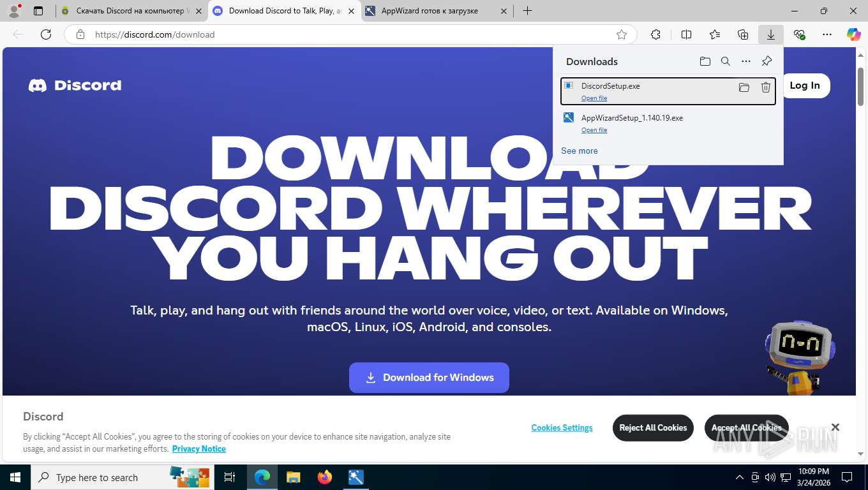Open the browser profile avatar
This screenshot has width=868, height=490.
pyautogui.click(x=14, y=11)
